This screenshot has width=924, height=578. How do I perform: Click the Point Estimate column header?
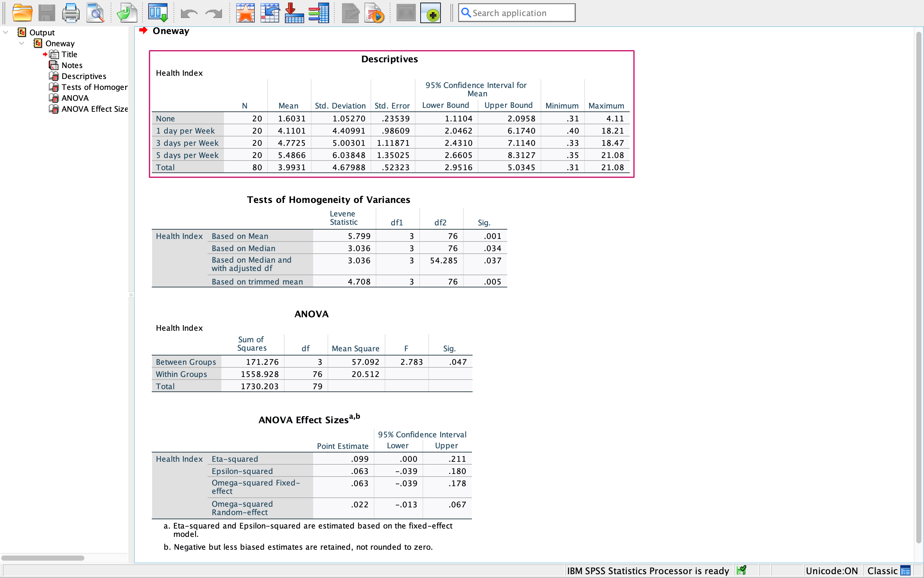click(343, 446)
